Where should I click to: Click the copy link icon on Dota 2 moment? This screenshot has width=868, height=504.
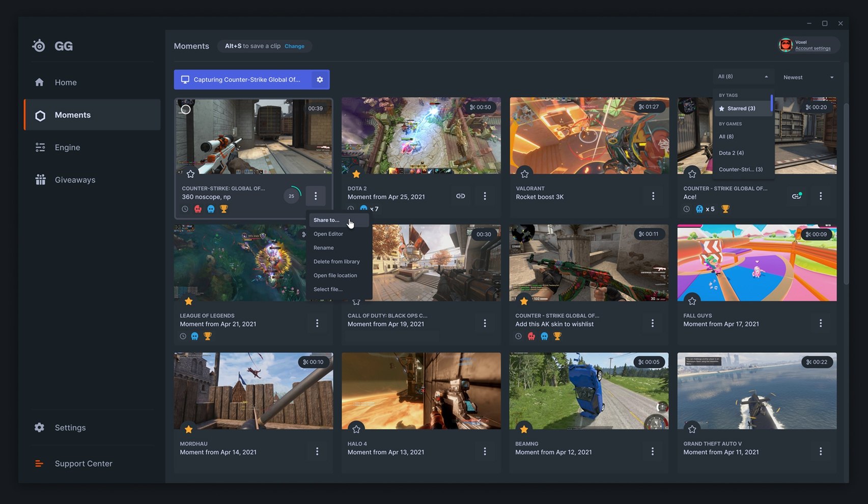click(460, 196)
